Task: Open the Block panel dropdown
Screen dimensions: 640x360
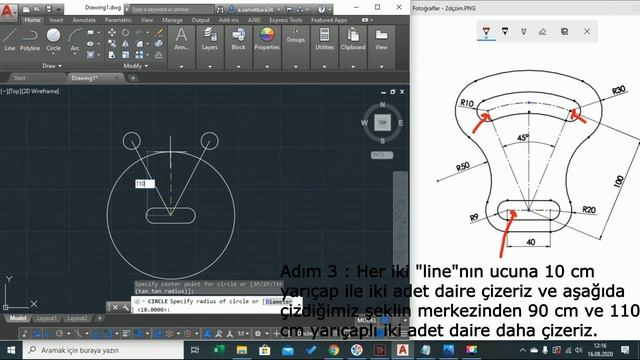Action: [x=238, y=67]
